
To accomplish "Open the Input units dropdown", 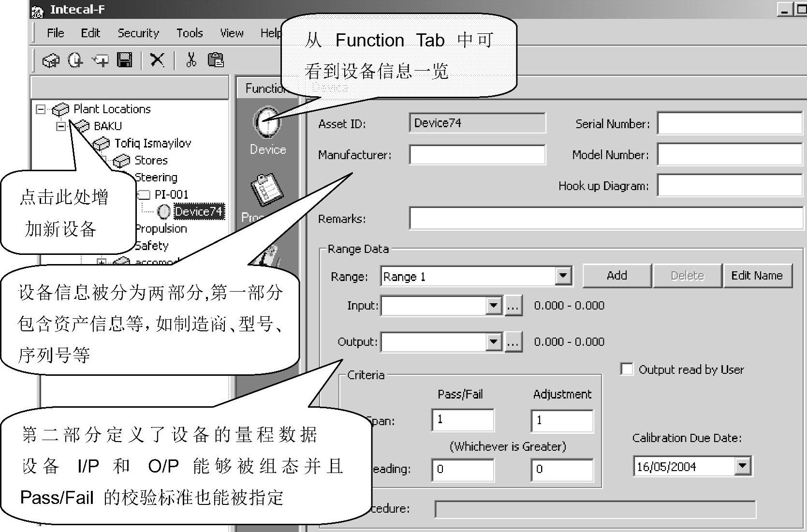I will click(x=493, y=306).
